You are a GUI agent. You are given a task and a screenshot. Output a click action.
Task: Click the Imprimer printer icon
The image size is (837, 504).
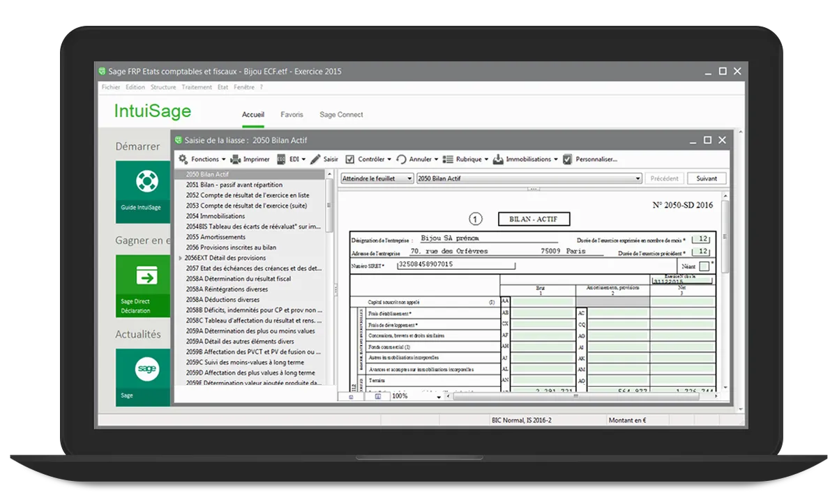coord(236,160)
